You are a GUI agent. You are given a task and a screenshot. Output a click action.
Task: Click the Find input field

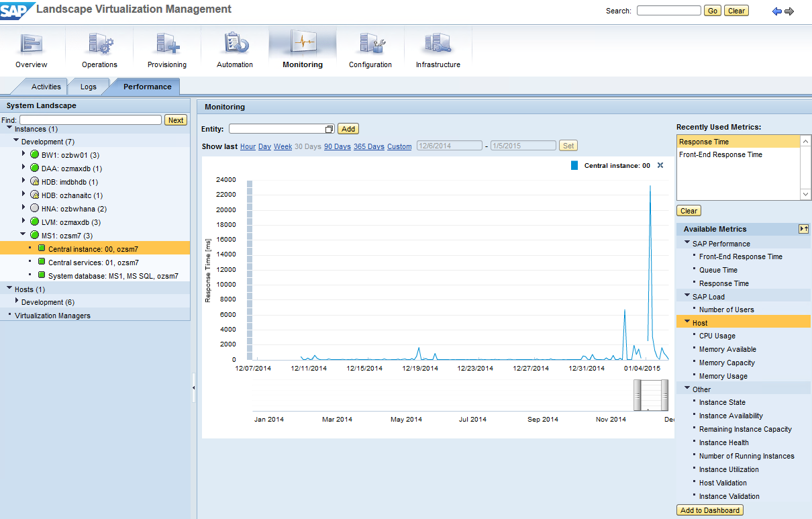click(x=90, y=120)
